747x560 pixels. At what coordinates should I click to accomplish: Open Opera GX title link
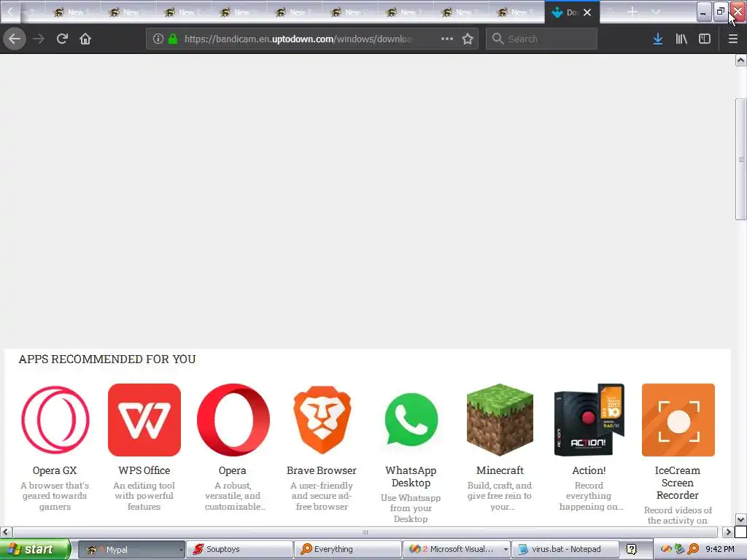(55, 470)
